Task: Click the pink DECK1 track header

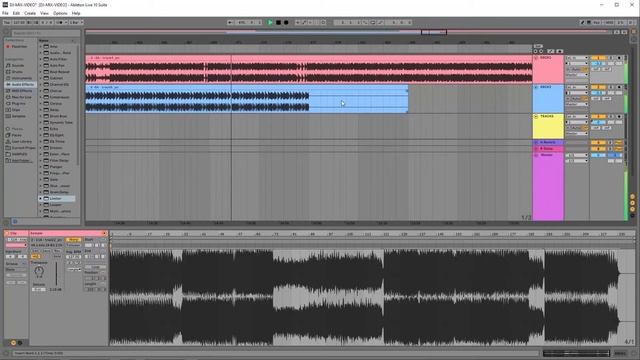Action: (x=548, y=69)
